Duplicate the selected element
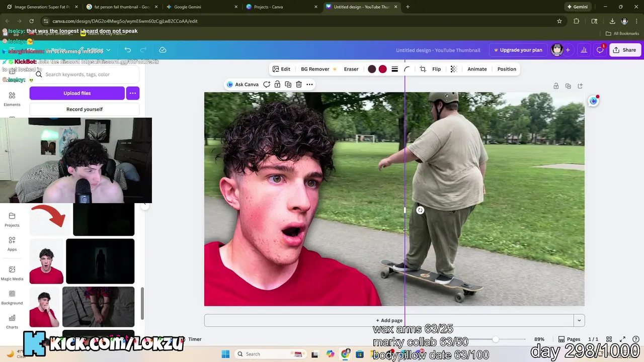 pos(288,84)
